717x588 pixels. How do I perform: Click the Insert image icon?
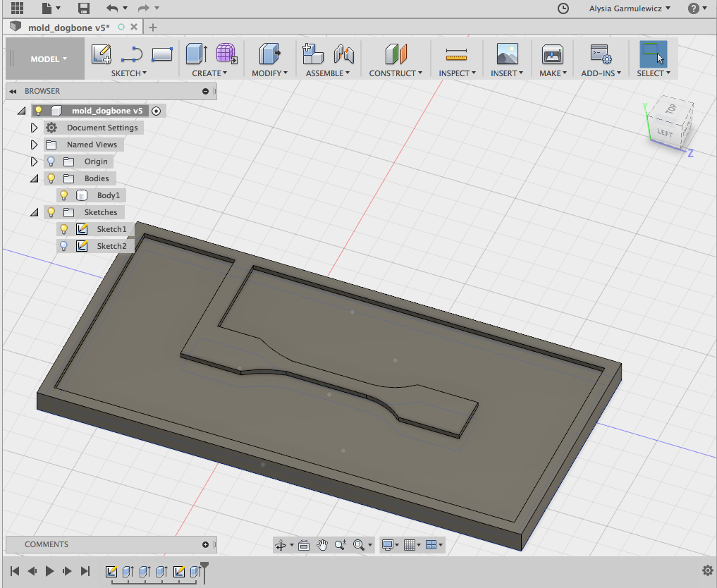(507, 54)
